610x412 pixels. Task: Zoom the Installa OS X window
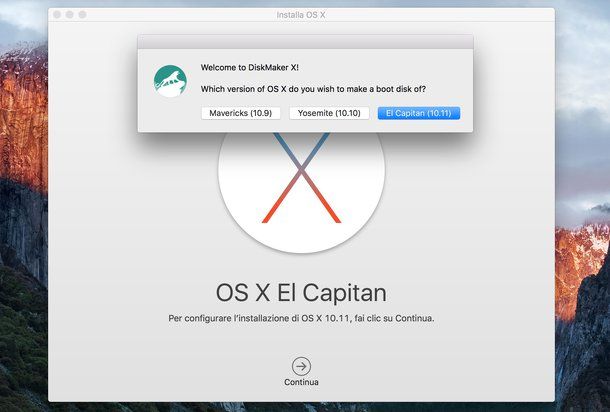coord(82,14)
